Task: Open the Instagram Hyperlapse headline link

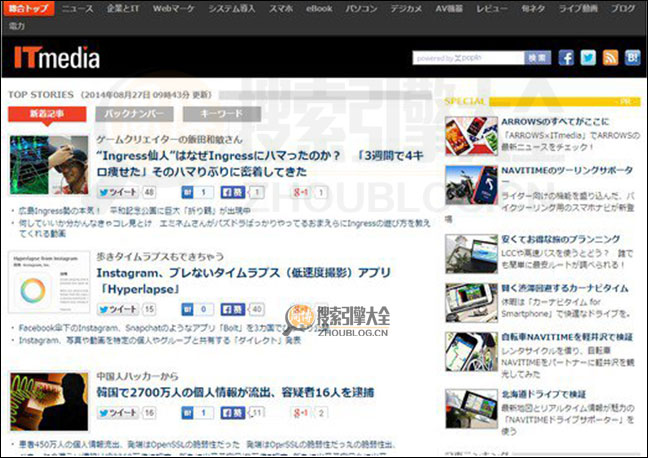Action: pos(243,281)
